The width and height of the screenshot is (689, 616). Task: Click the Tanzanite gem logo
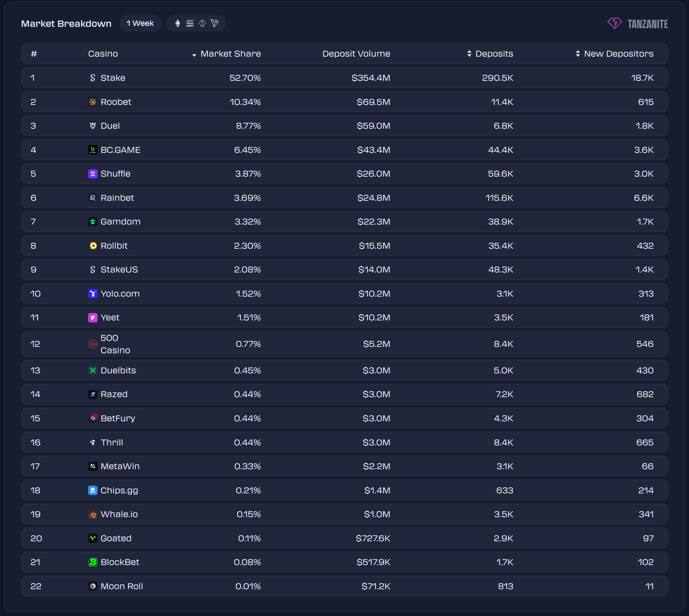tap(614, 23)
